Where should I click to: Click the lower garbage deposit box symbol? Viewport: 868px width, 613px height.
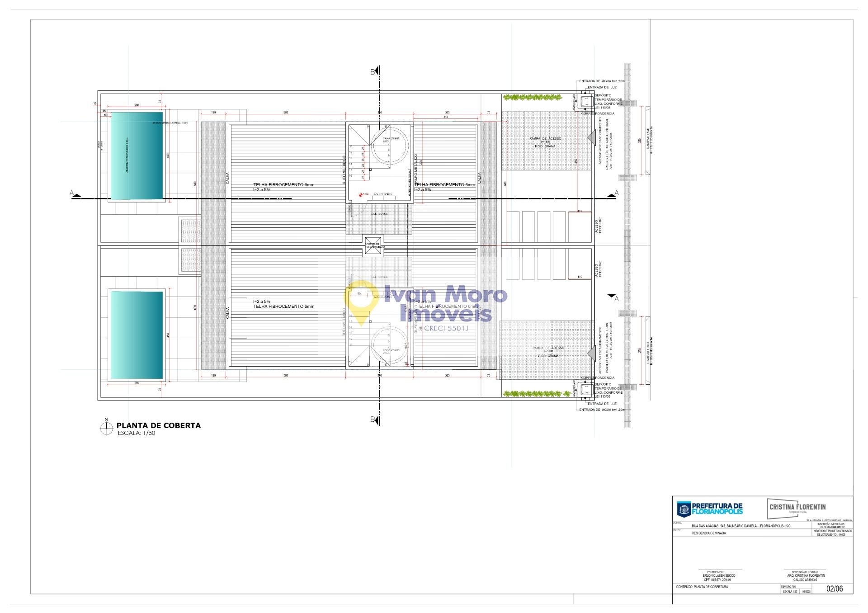pyautogui.click(x=586, y=390)
